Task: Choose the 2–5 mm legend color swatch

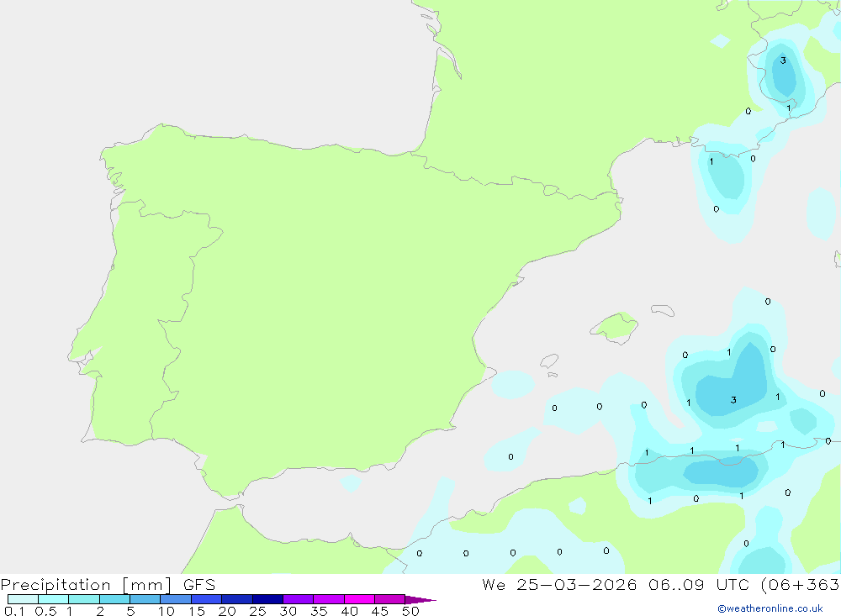Action: 114,599
